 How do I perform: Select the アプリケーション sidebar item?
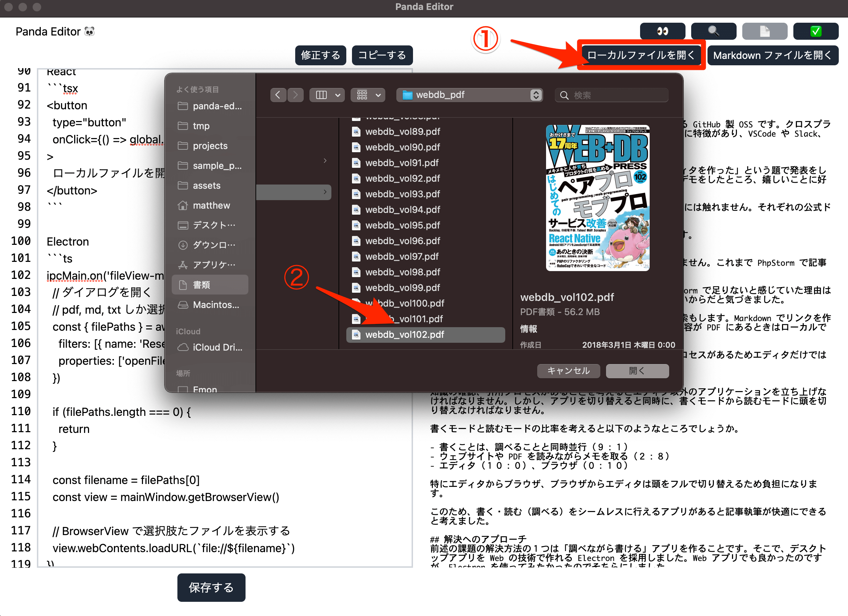(209, 264)
